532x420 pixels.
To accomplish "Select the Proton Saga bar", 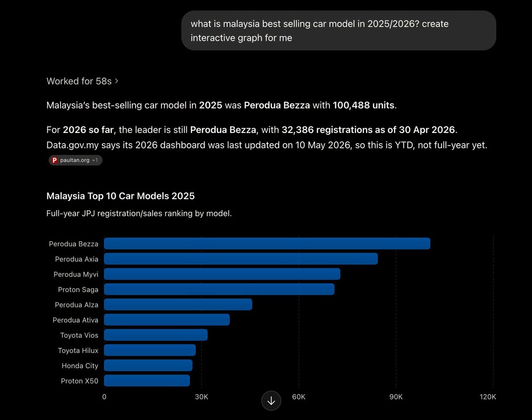I will (219, 289).
